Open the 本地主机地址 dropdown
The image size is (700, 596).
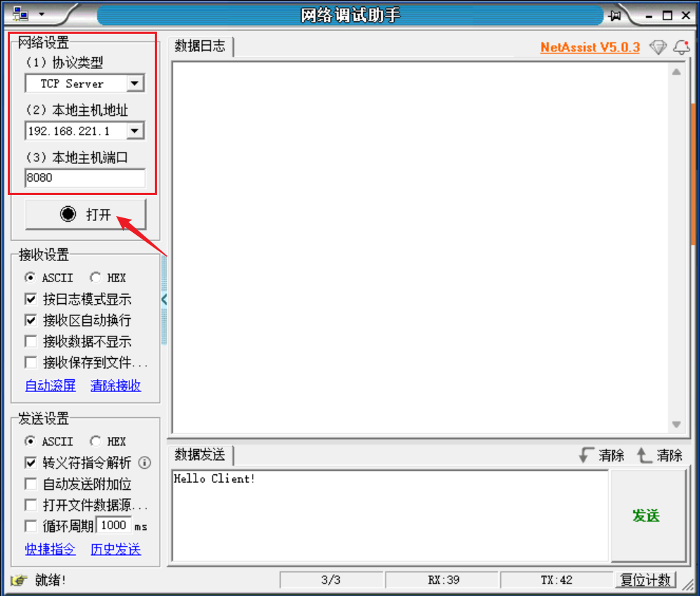134,131
